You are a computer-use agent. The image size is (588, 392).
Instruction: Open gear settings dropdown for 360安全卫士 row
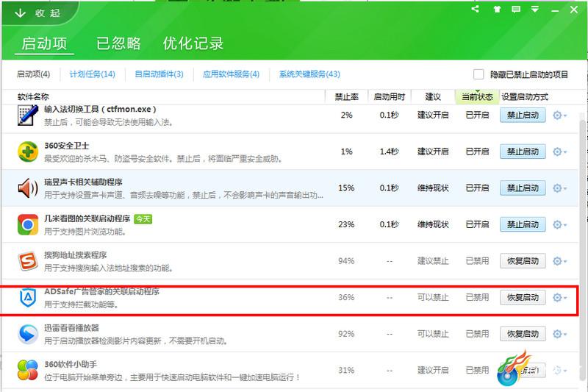559,152
